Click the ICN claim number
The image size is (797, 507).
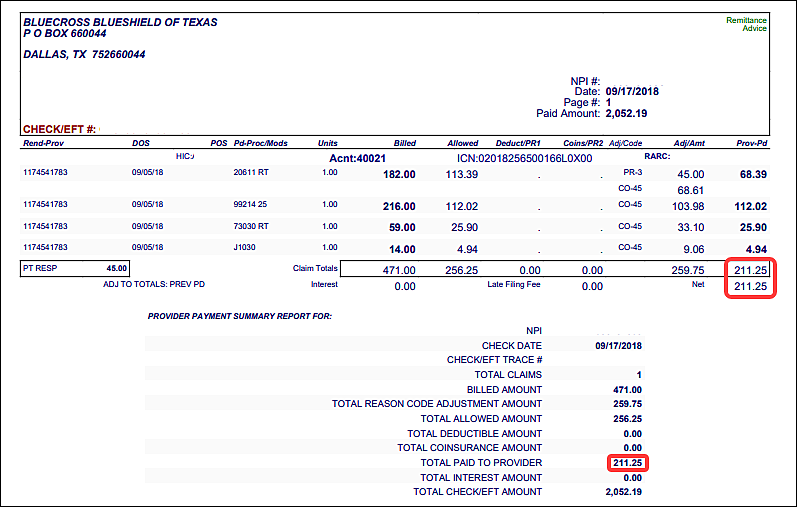pyautogui.click(x=524, y=158)
